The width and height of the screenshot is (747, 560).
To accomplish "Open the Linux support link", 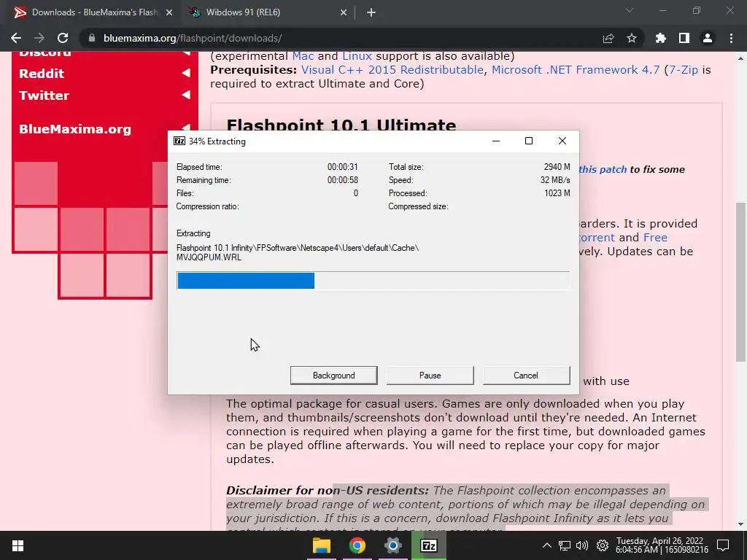I will click(357, 55).
